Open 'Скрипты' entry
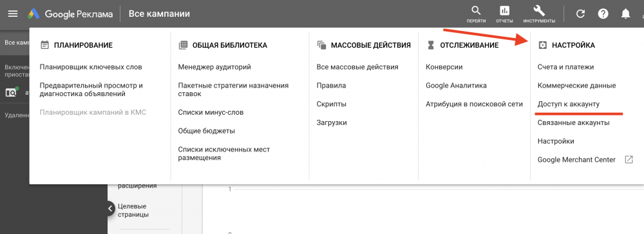Screen dimensions: 644x234 coord(332,104)
